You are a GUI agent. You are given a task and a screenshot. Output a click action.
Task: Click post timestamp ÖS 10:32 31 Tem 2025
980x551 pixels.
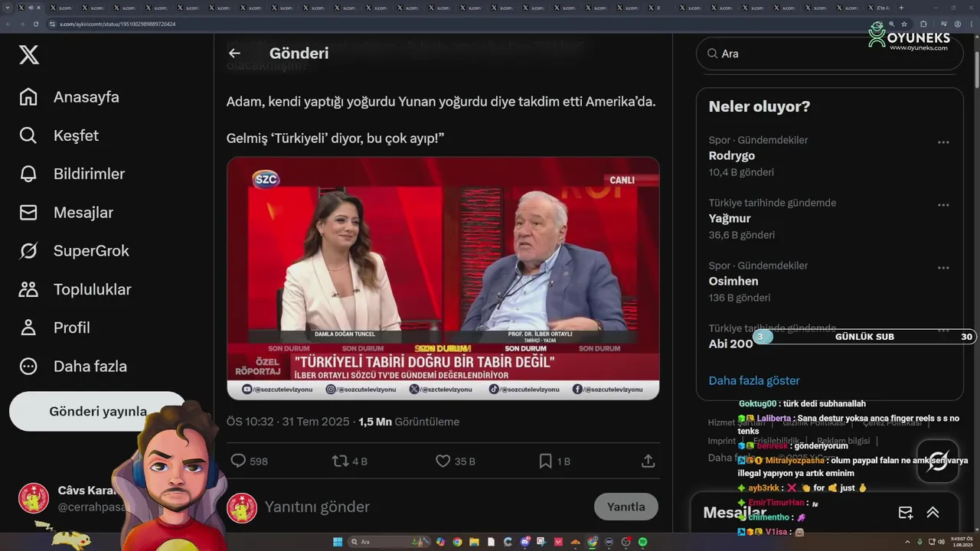(x=288, y=422)
